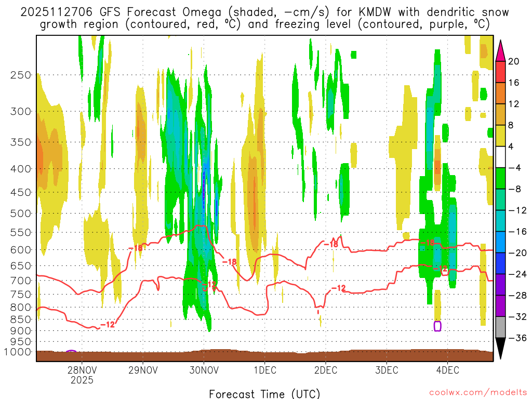The image size is (532, 399).
Task: Select the yellow swatch between 4 and 8
Action: (500, 136)
